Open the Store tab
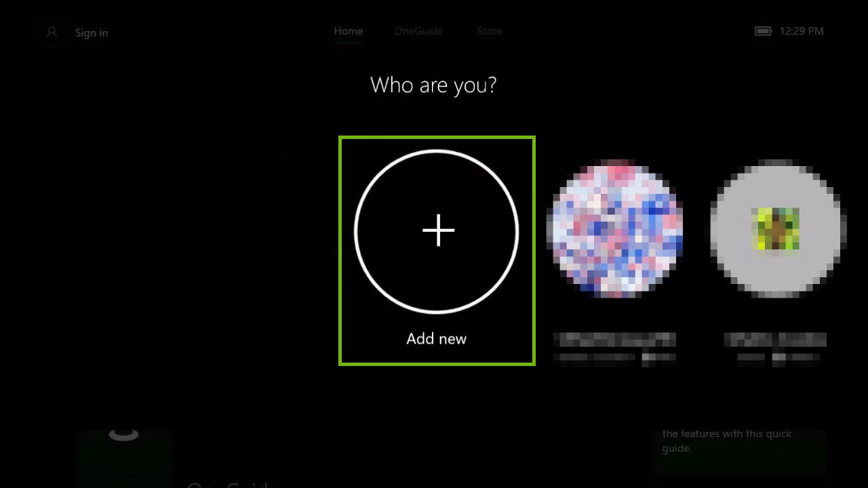The height and width of the screenshot is (488, 868). tap(490, 30)
